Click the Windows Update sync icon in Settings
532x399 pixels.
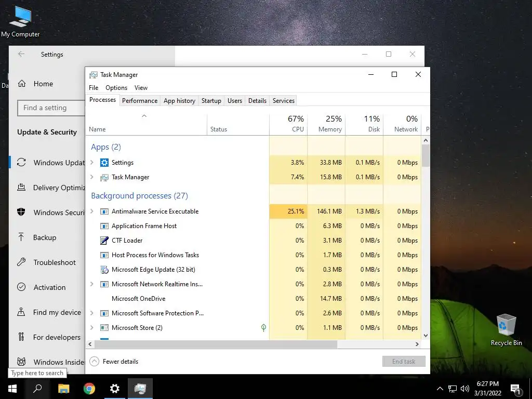tap(21, 163)
